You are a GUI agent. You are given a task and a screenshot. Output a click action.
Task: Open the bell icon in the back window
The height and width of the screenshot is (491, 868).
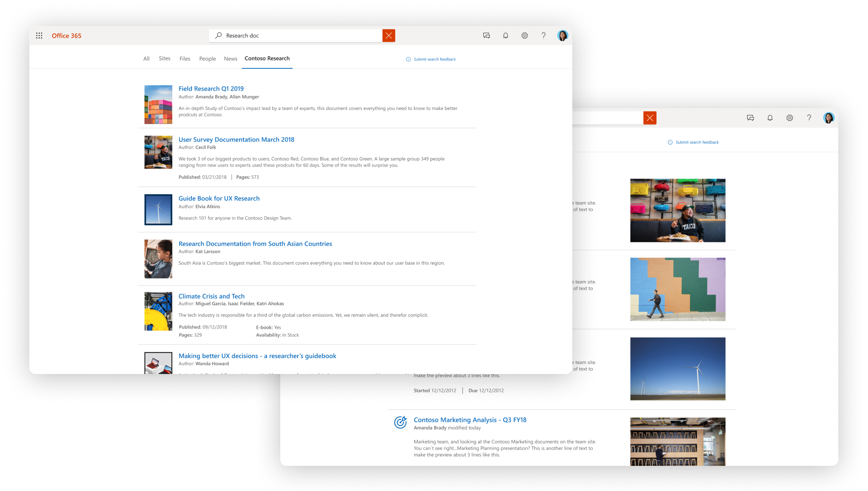770,118
